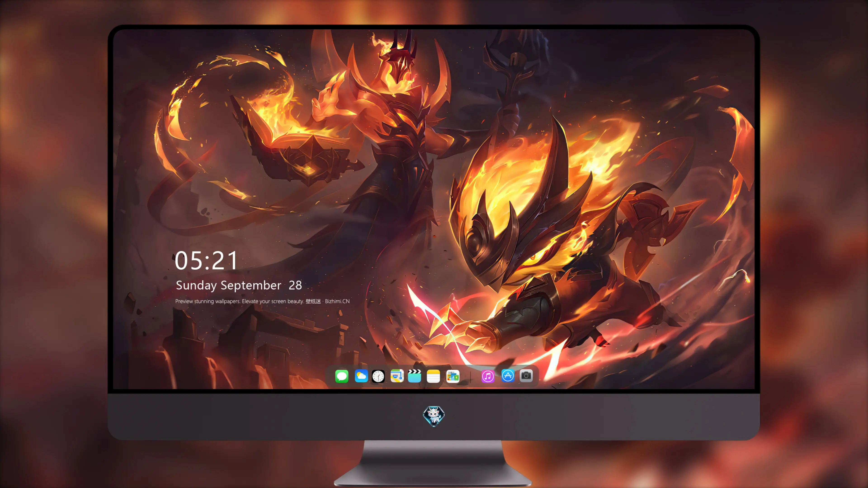Viewport: 868px width, 488px height.
Task: Launch the Videos clapperboard app
Action: pos(415,376)
